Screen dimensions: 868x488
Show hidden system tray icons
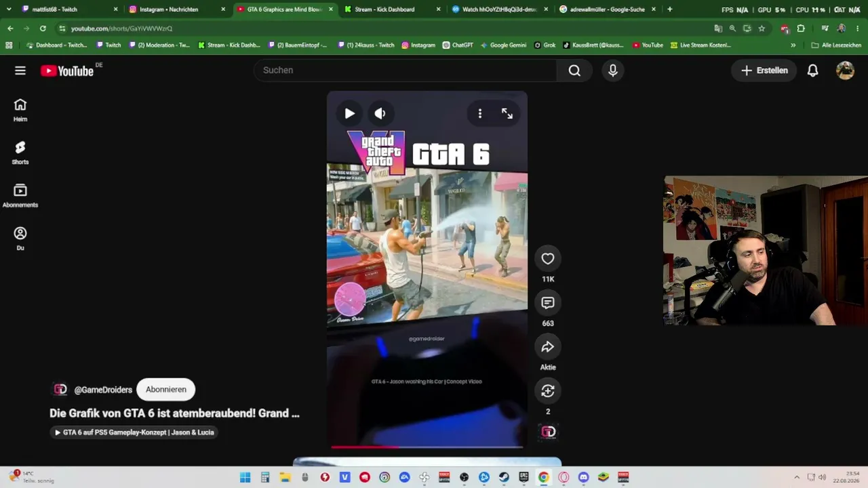[797, 477]
